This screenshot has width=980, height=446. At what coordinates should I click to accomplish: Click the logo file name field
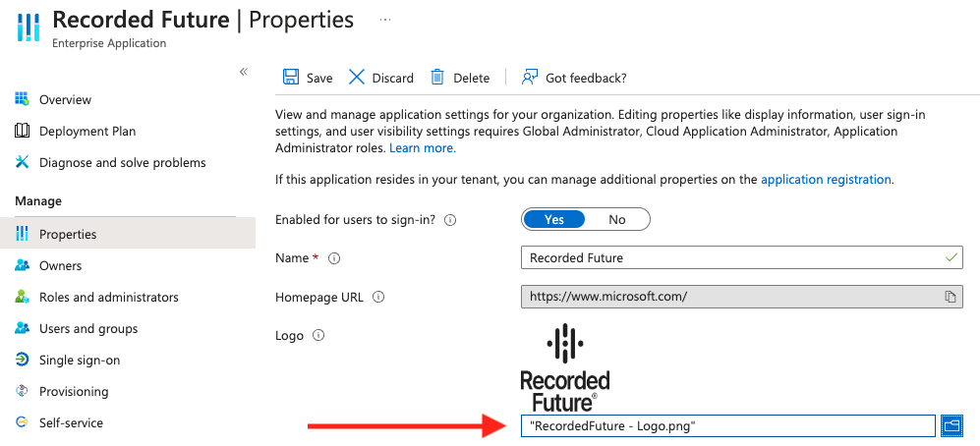click(x=727, y=425)
